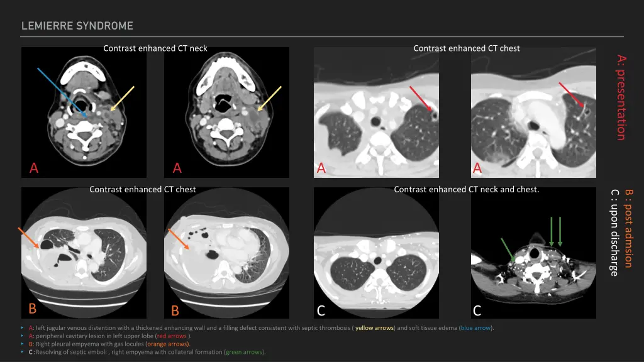This screenshot has width=644, height=362.
Task: Click the 'A: presentation' vertical label
Action: point(621,97)
